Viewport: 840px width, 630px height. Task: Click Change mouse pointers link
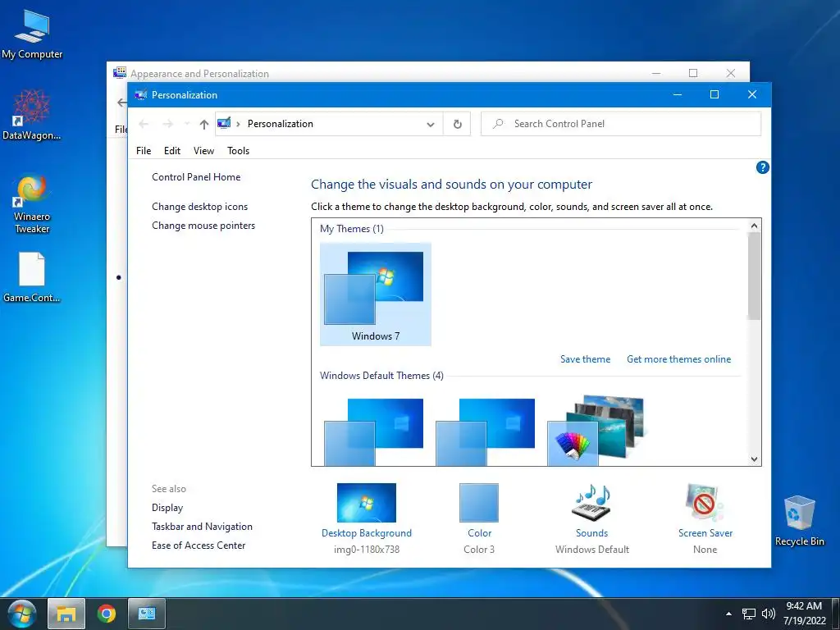point(203,226)
